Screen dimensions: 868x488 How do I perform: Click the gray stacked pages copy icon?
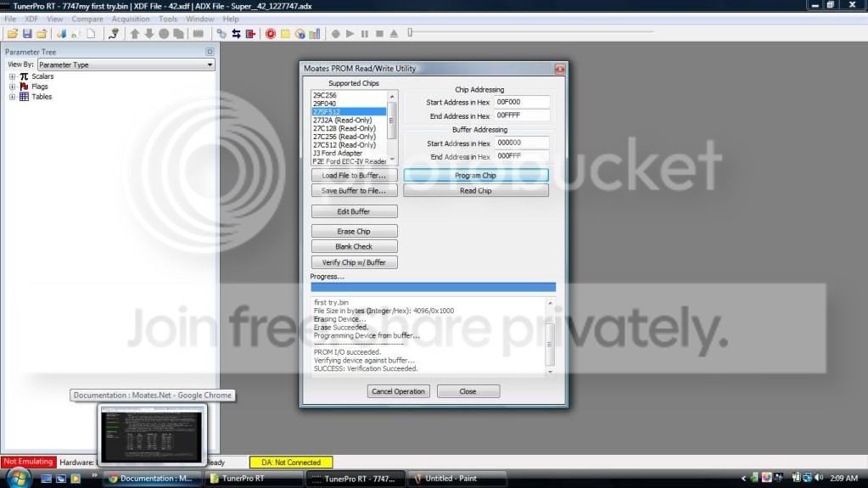(x=178, y=34)
